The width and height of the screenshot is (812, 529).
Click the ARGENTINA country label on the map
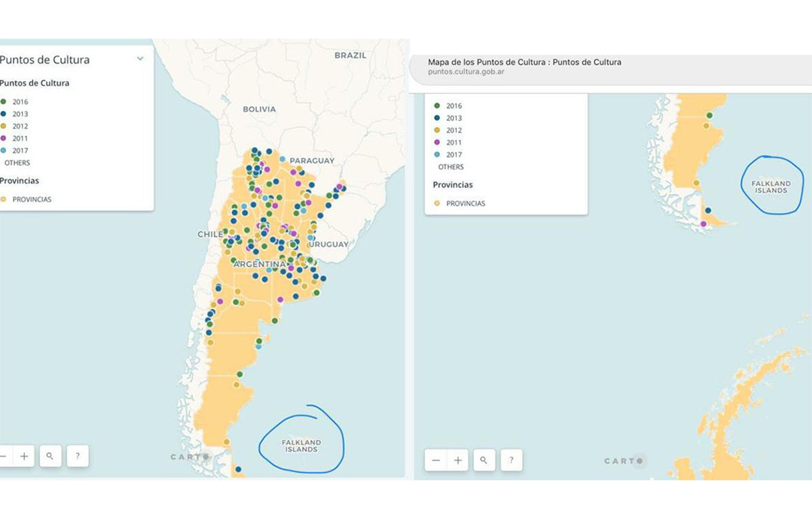260,264
